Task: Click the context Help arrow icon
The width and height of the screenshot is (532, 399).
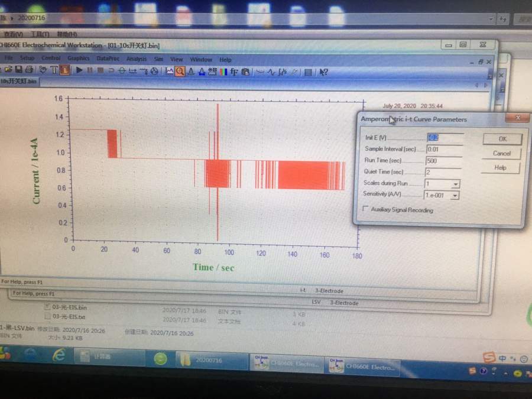Action: click(323, 72)
